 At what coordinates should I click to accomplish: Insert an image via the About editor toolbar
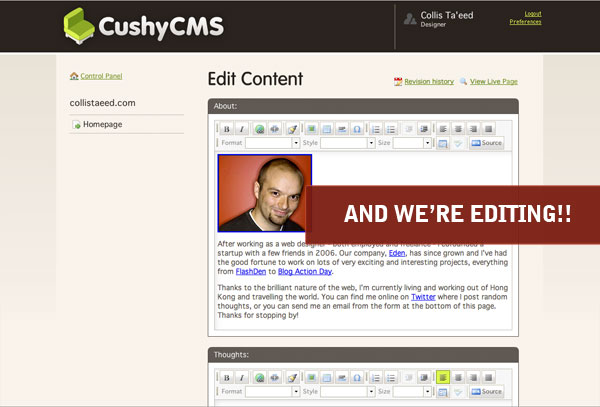click(x=311, y=129)
